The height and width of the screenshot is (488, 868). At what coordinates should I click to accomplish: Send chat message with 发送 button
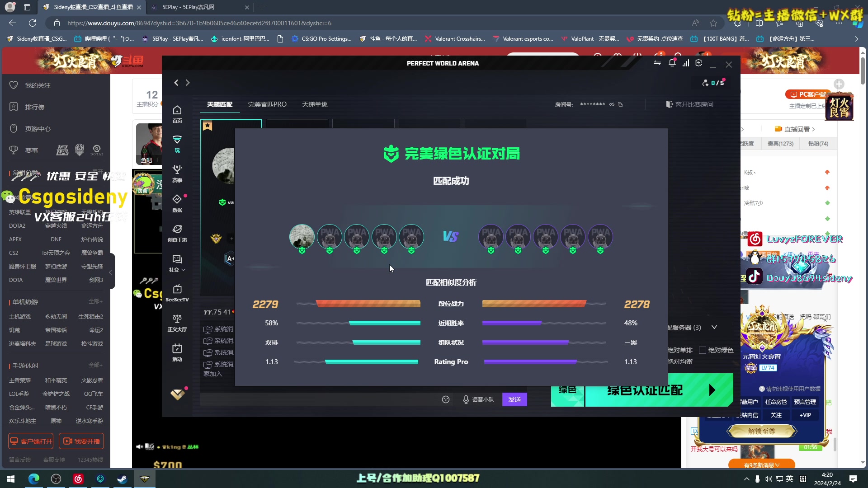[514, 399]
